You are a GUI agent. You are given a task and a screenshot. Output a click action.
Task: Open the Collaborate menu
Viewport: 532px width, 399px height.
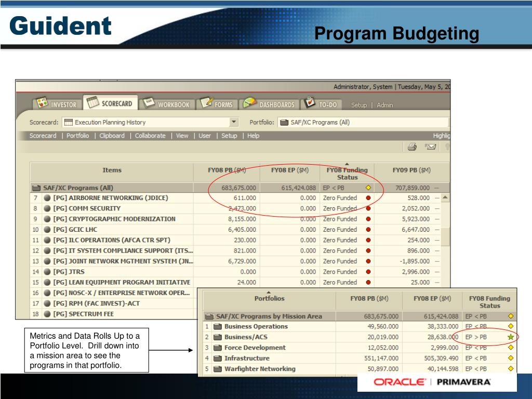(150, 136)
